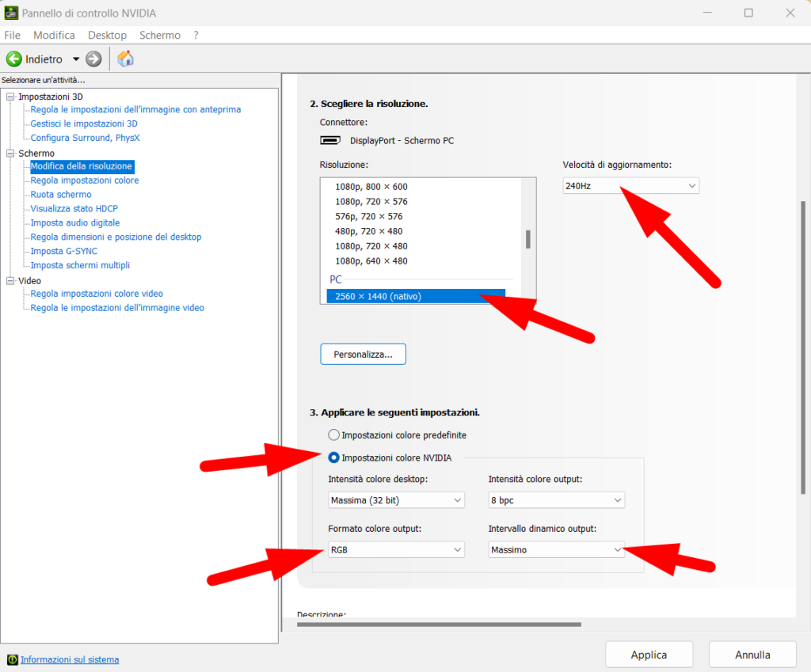811x672 pixels.
Task: Open the Informazioni sul sistema link
Action: click(70, 659)
